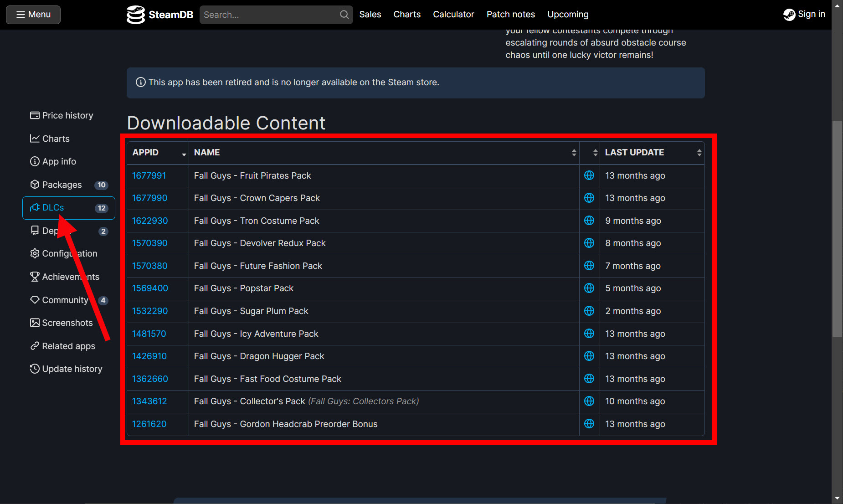Sort table by APPID column
This screenshot has width=843, height=504.
158,153
